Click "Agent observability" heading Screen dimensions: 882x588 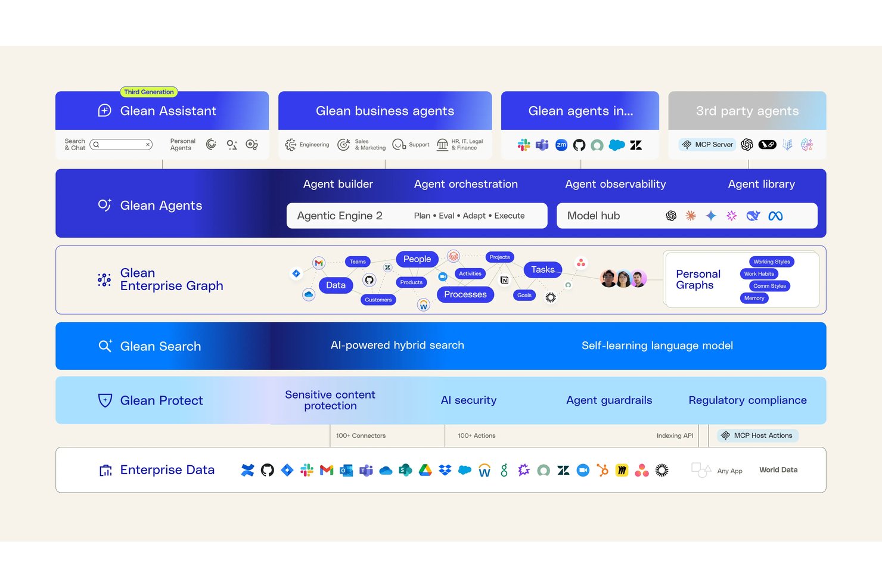pyautogui.click(x=616, y=184)
